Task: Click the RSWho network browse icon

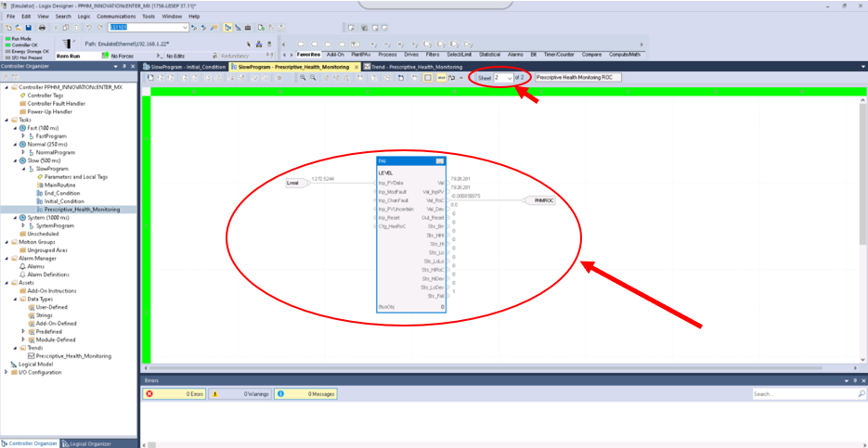Action: pos(258,45)
